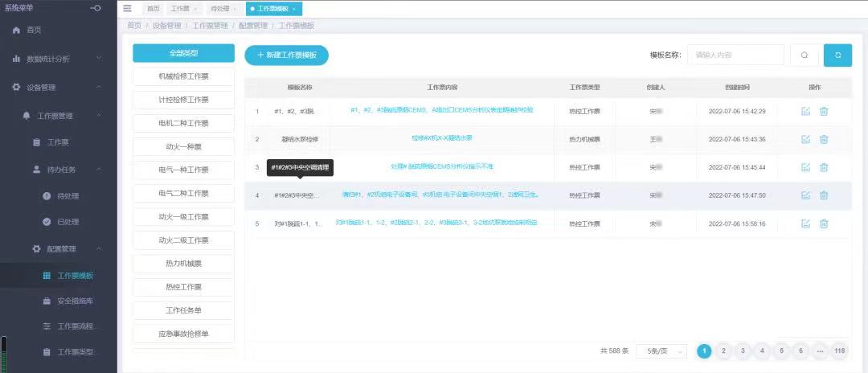Image resolution: width=868 pixels, height=373 pixels.
Task: Filter by 动火一种票 type
Action: point(182,146)
